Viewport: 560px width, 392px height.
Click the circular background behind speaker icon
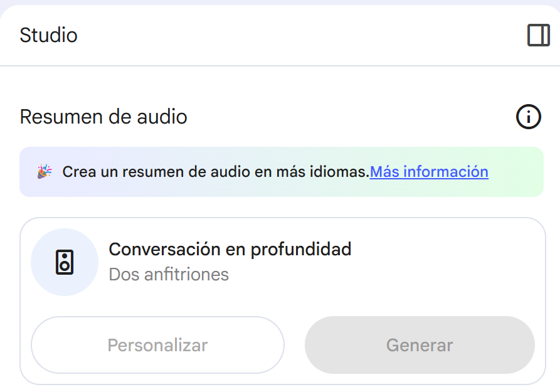click(65, 262)
